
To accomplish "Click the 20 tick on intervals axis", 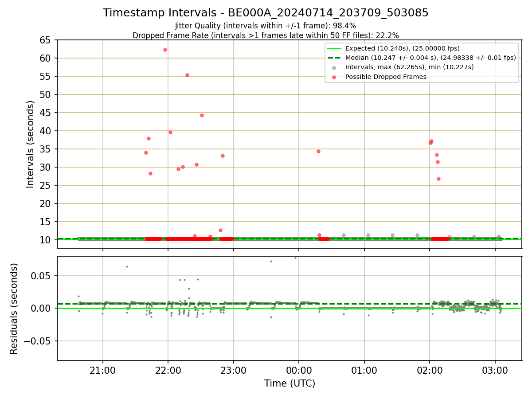I will coord(46,203).
